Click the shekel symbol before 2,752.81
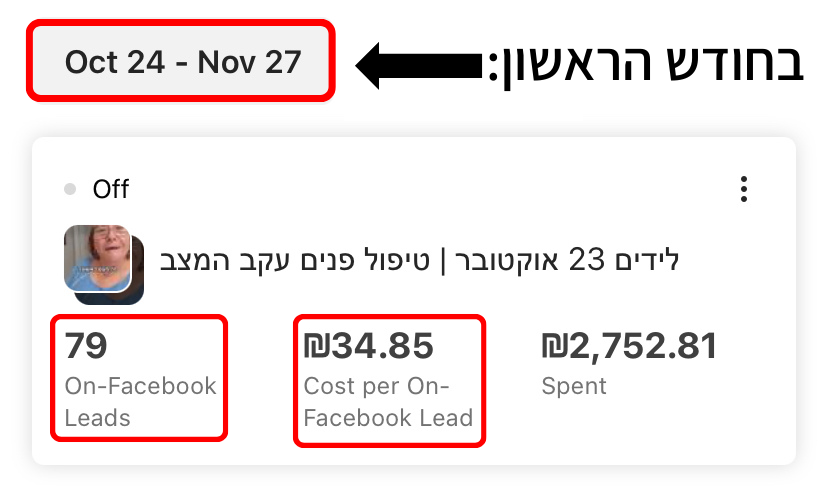This screenshot has height=498, width=828. coord(554,346)
